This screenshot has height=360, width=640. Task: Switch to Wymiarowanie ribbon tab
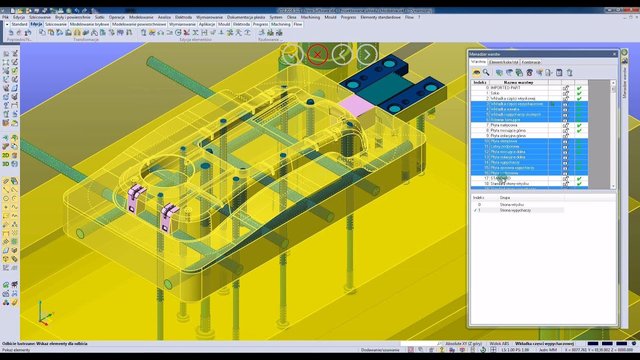click(x=182, y=24)
